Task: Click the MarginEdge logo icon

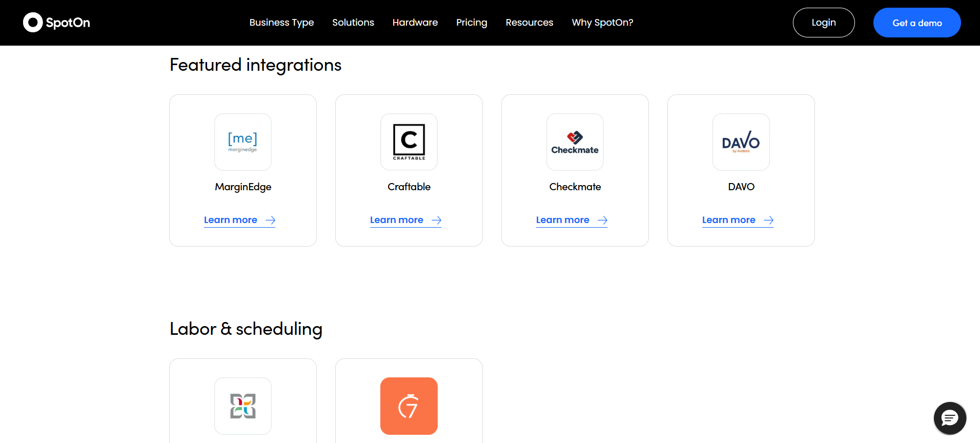Action: 243,142
